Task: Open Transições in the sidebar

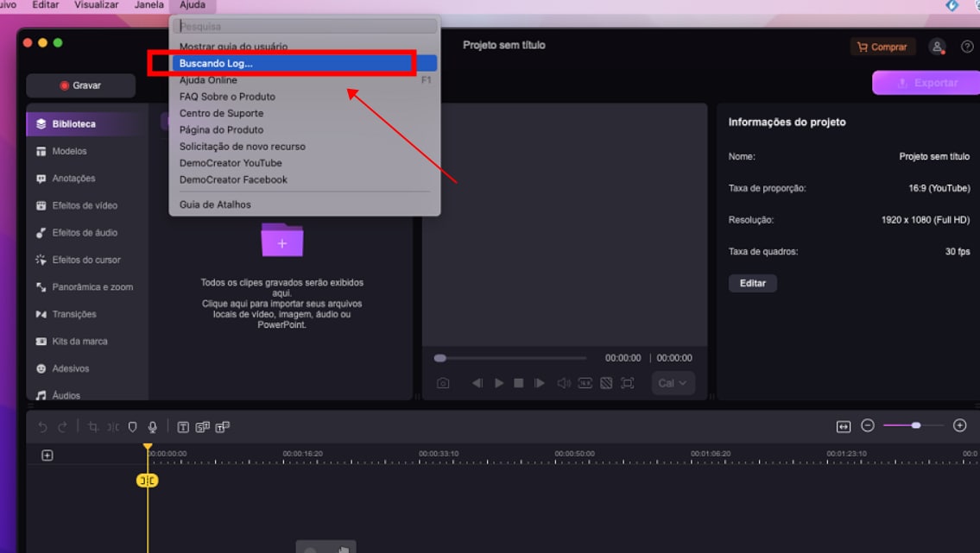Action: click(74, 314)
